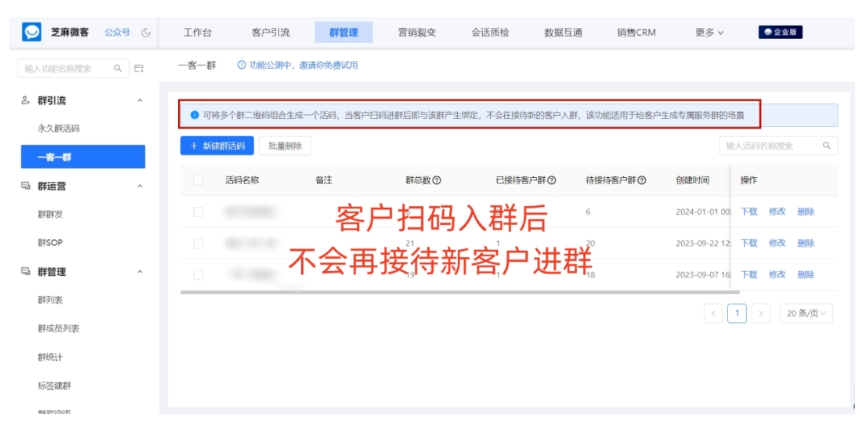The width and height of the screenshot is (864, 434).
Task: Click next page arrow in pagination
Action: [x=761, y=314]
